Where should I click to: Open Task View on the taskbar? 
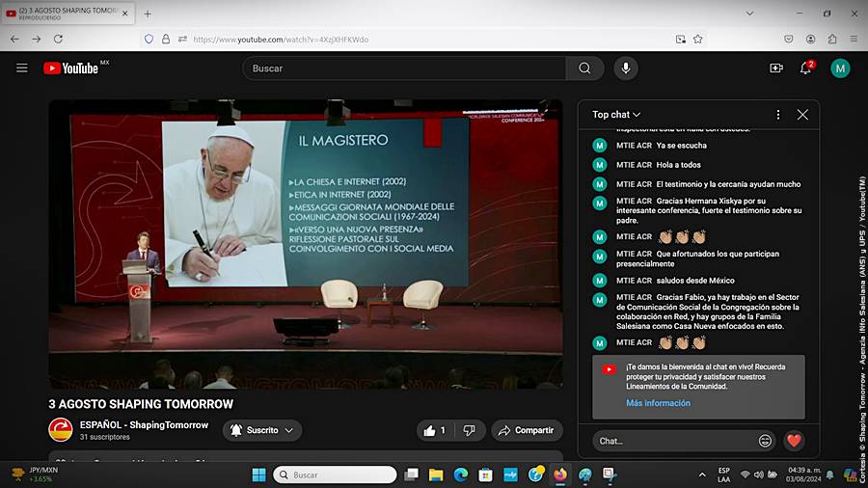pos(411,474)
